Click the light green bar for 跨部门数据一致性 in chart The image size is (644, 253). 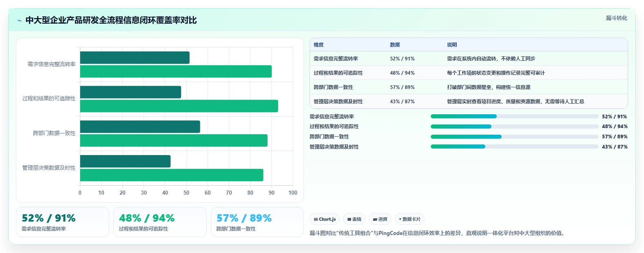174,140
